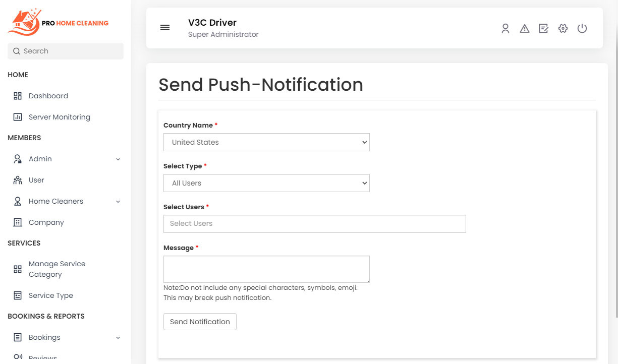The image size is (618, 364).
Task: Open the user profile icon in header
Action: click(505, 29)
